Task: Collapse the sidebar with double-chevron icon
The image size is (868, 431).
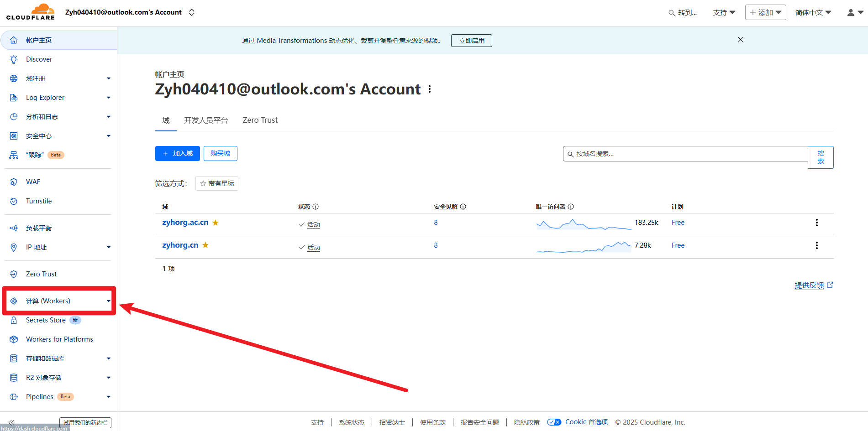Action: tap(11, 423)
